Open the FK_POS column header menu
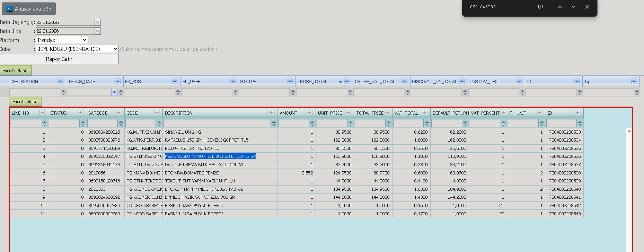644x252 pixels. pyautogui.click(x=175, y=81)
